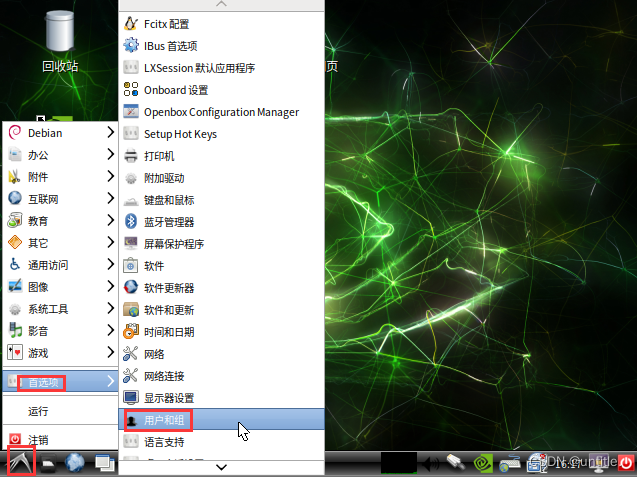637x477 pixels.
Task: Click the red power button in taskbar
Action: 626,462
